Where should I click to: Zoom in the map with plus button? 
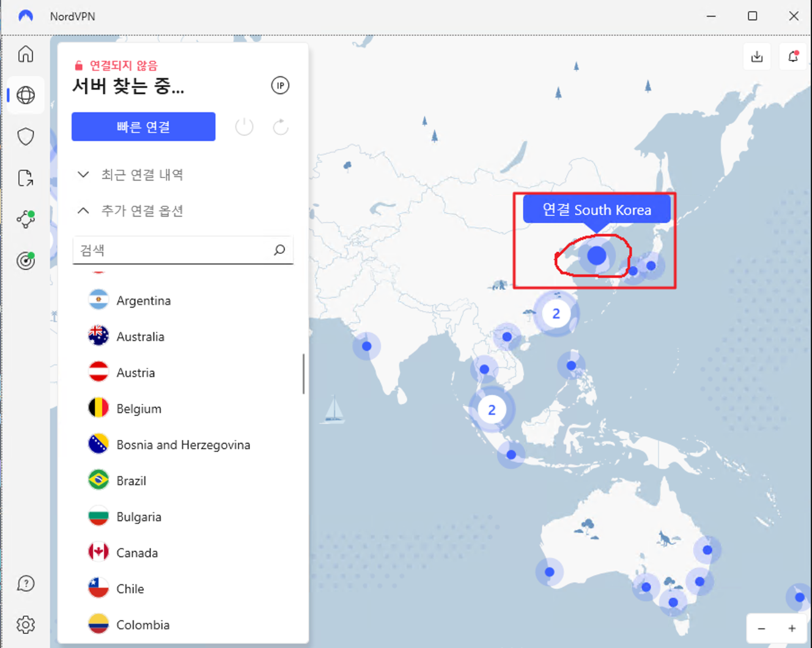792,628
